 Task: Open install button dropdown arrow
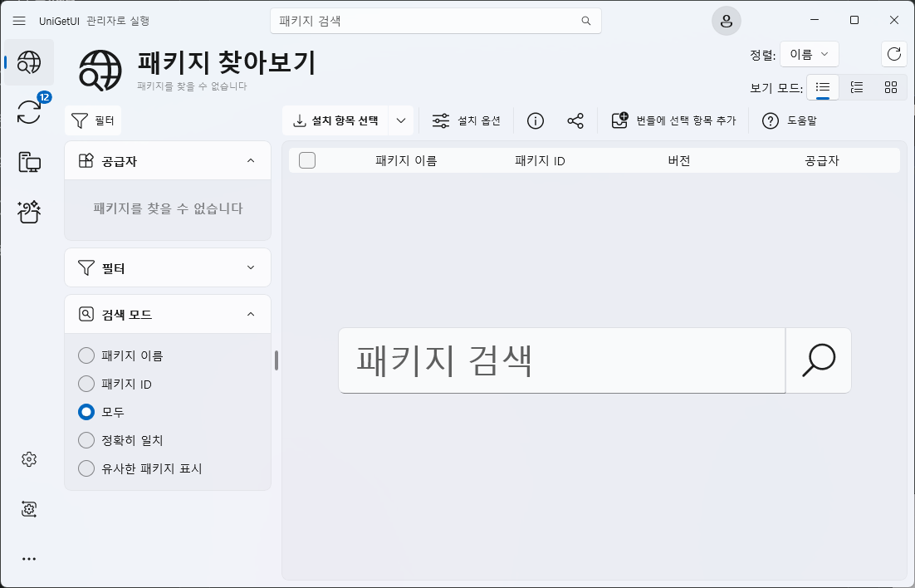401,121
